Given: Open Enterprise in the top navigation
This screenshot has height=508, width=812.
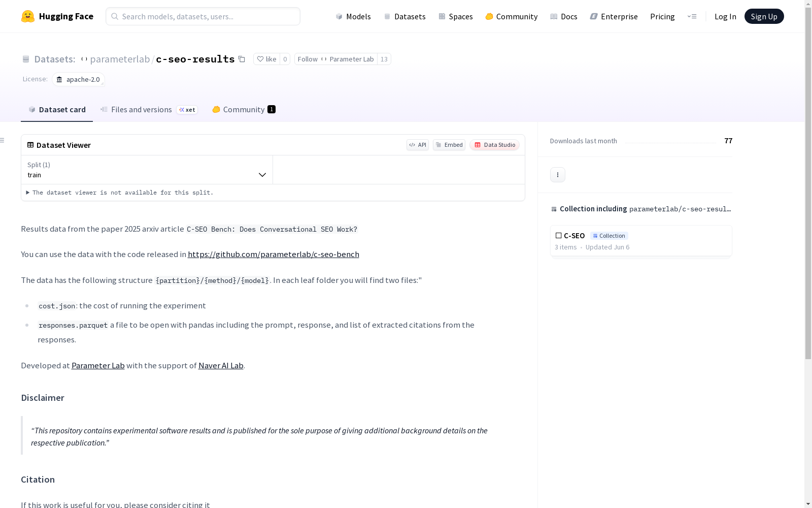Looking at the screenshot, I should (x=614, y=16).
